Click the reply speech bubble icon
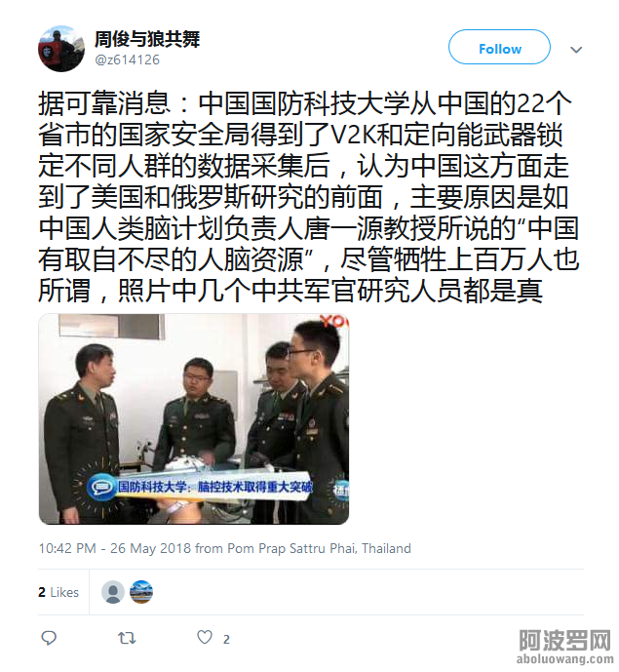Image resolution: width=619 pixels, height=672 pixels. (49, 638)
